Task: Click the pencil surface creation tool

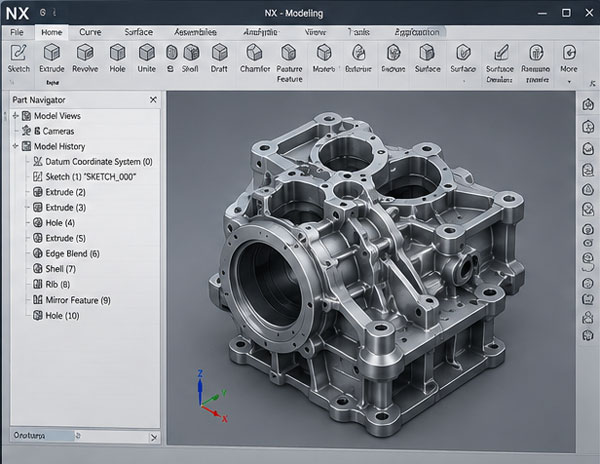Action: 500,63
